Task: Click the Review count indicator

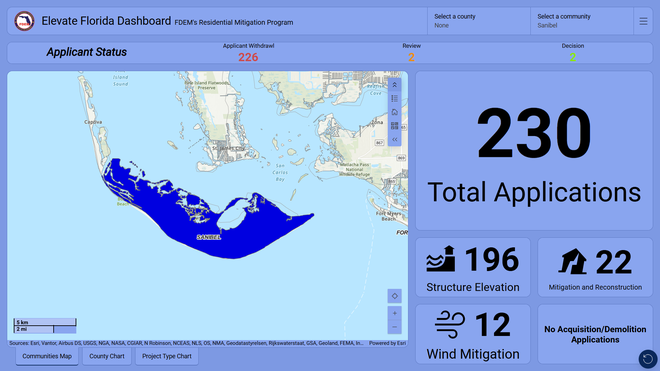Action: pos(411,57)
